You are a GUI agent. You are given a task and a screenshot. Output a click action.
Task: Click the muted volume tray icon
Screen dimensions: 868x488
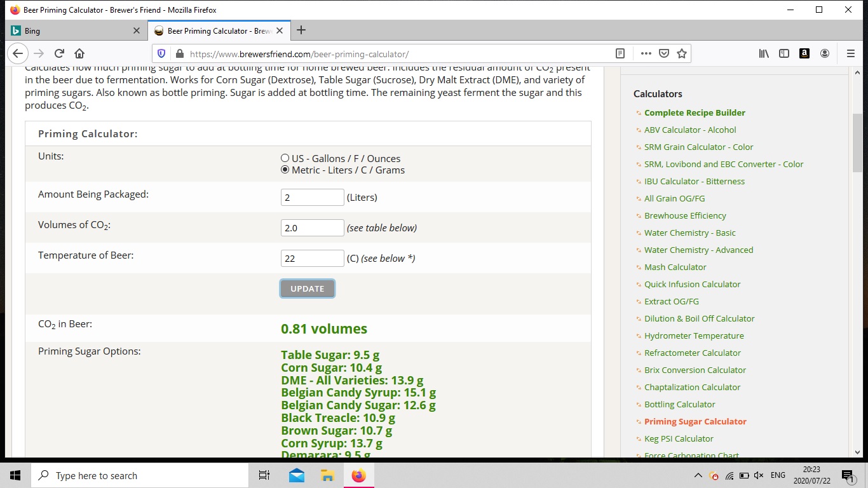[759, 475]
